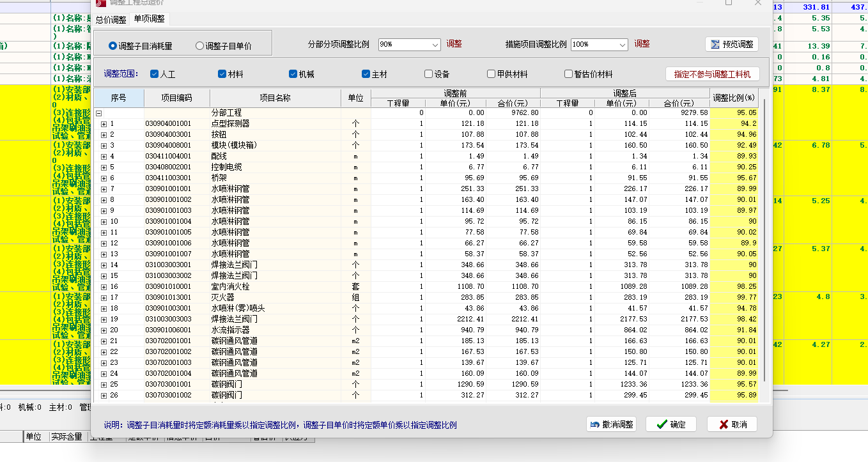Screen dimensions: 868x462
Task: Expand row 17 灭火器
Action: [x=104, y=298]
